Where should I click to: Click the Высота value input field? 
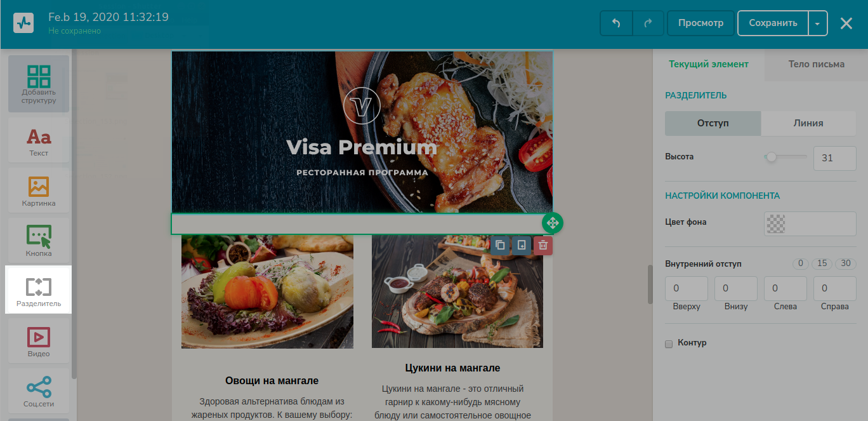pyautogui.click(x=834, y=158)
